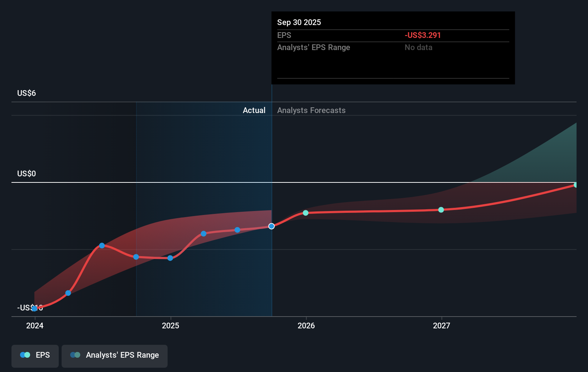Click the 2025 label on the time axis
The height and width of the screenshot is (372, 588).
(170, 325)
